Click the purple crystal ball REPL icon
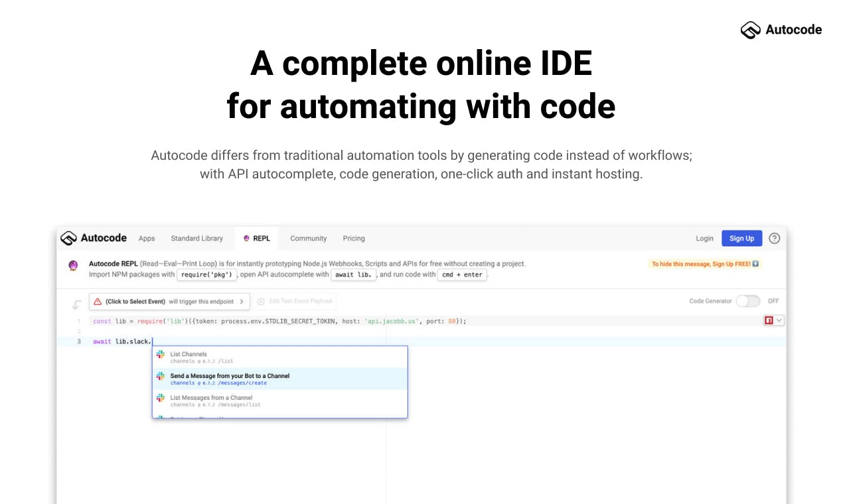Screen dimensions: 843x504 point(74,266)
